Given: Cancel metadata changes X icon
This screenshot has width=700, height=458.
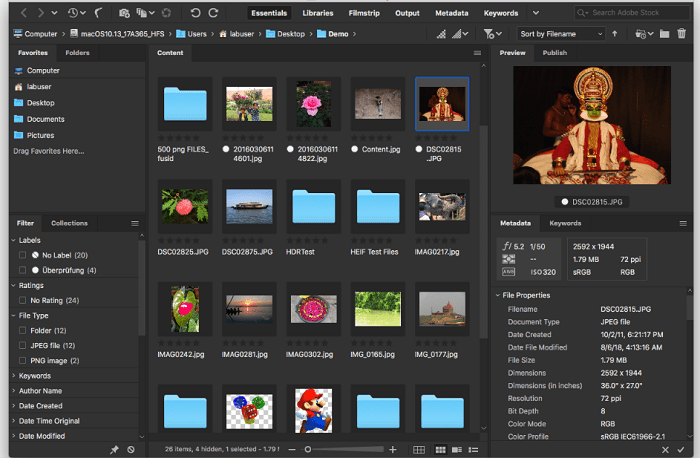Looking at the screenshot, I should [665, 450].
